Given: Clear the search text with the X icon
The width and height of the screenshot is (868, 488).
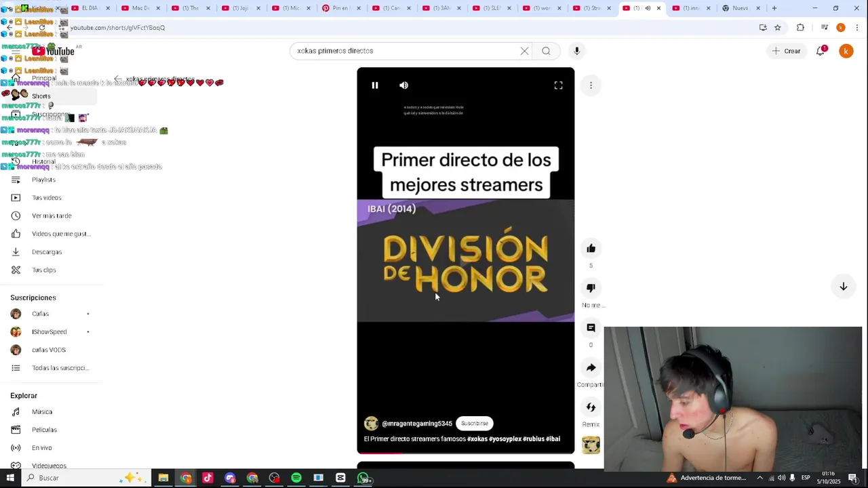Looking at the screenshot, I should (524, 51).
